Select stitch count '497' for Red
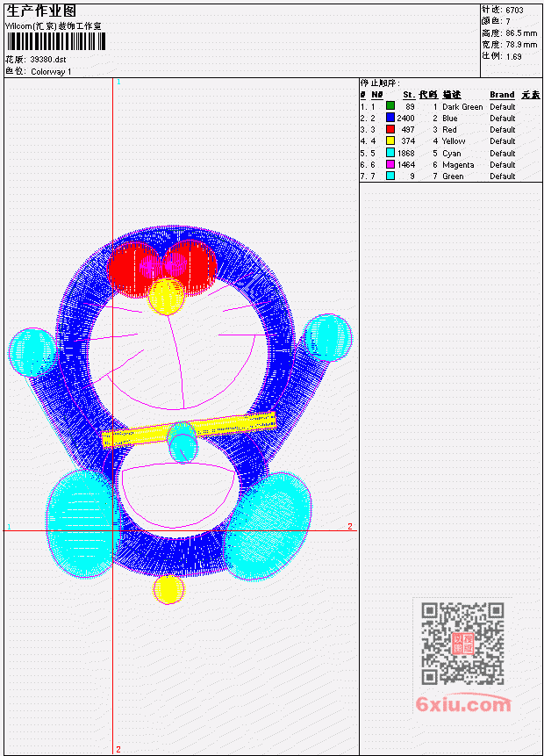 tap(408, 129)
